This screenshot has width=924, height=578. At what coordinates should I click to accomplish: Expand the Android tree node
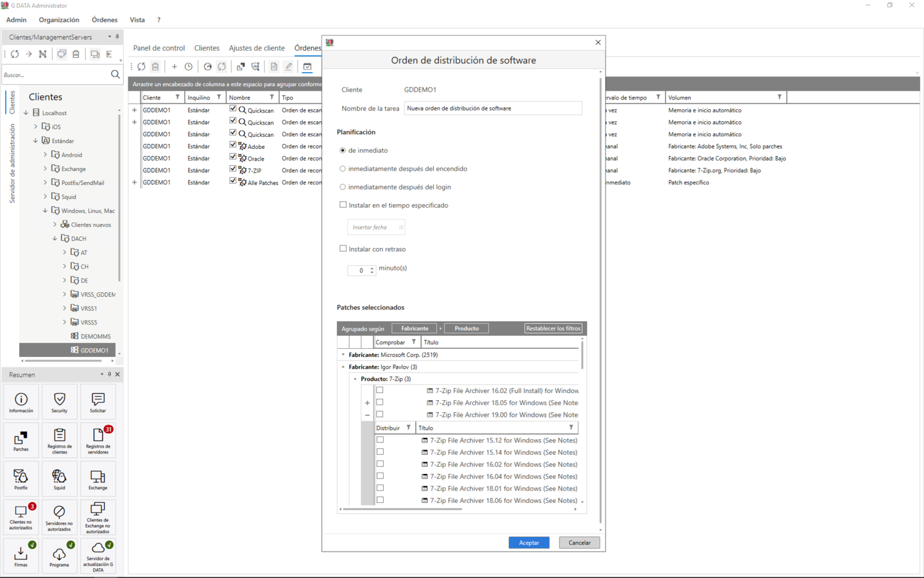coord(45,155)
